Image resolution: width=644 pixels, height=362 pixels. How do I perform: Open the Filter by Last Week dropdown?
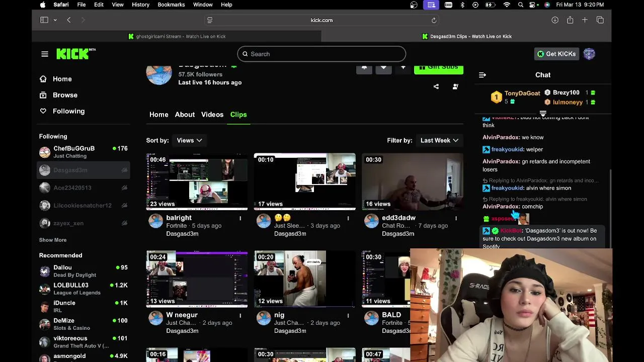point(440,140)
